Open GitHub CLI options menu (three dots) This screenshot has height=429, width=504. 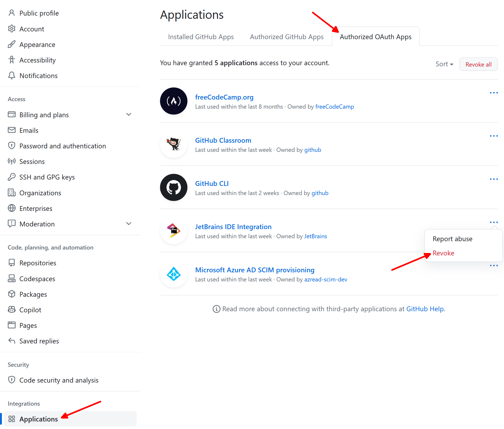[x=494, y=179]
